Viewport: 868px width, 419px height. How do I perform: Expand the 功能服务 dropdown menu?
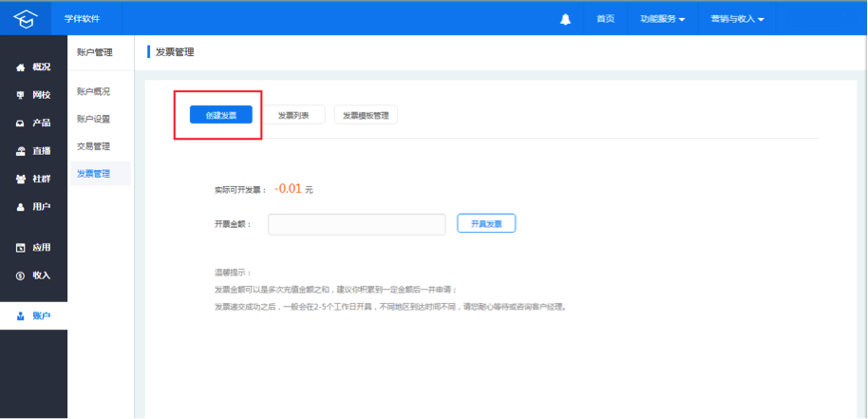pyautogui.click(x=662, y=19)
